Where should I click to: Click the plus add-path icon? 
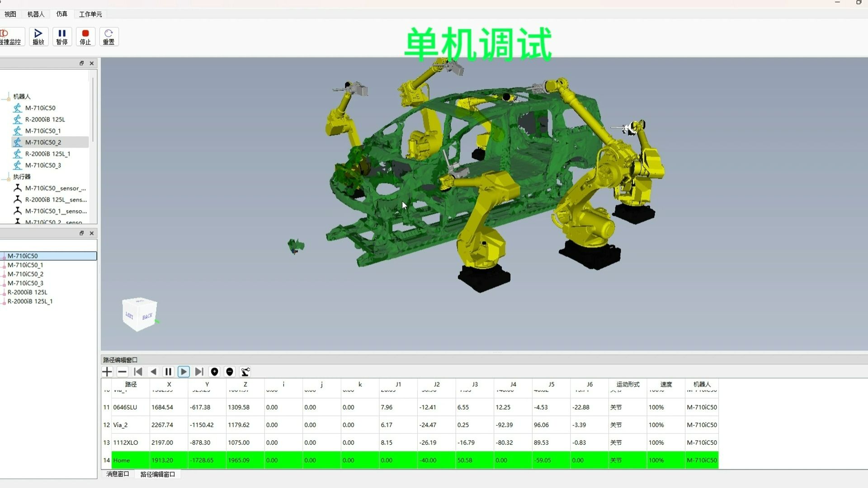tap(107, 372)
